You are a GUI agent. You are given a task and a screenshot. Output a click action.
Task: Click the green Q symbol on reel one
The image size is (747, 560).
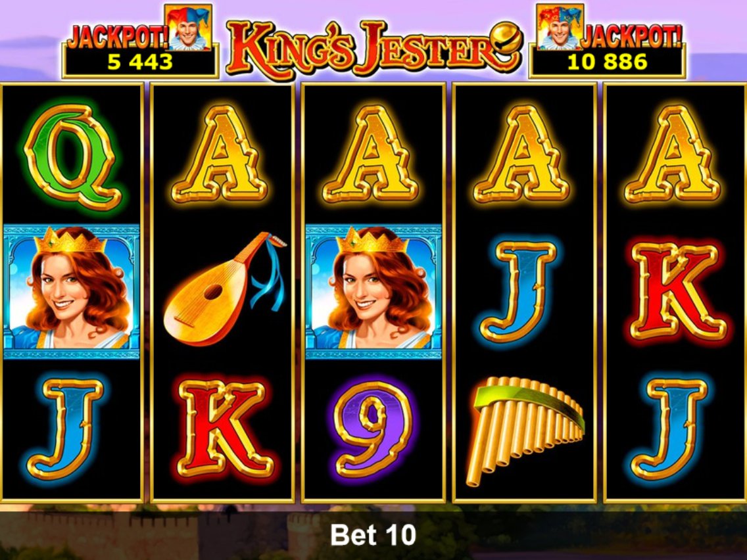(x=72, y=156)
